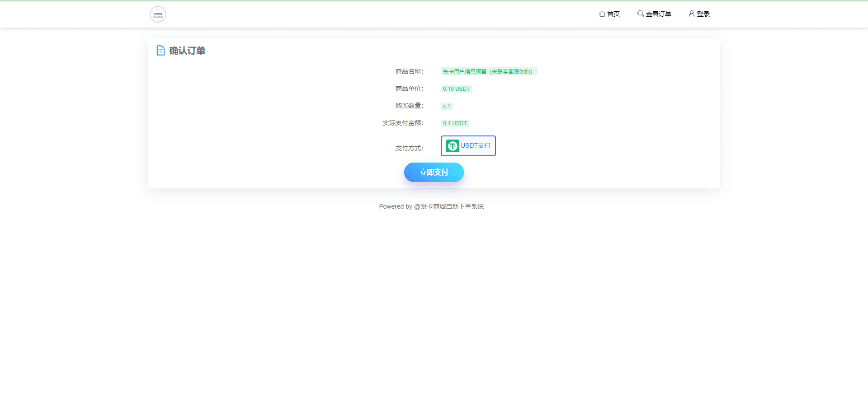Viewport: 868px width, 420px height.
Task: Click the house icon beside 首页
Action: (x=602, y=14)
